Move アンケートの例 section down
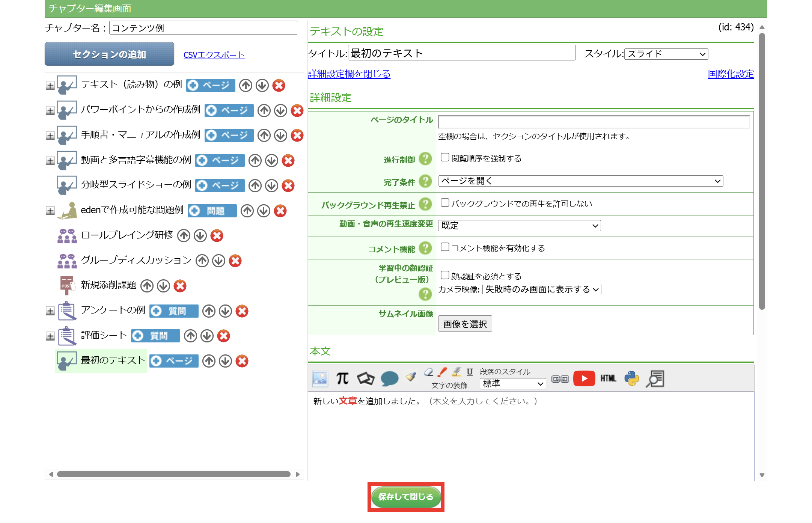812x523 pixels. pos(225,311)
